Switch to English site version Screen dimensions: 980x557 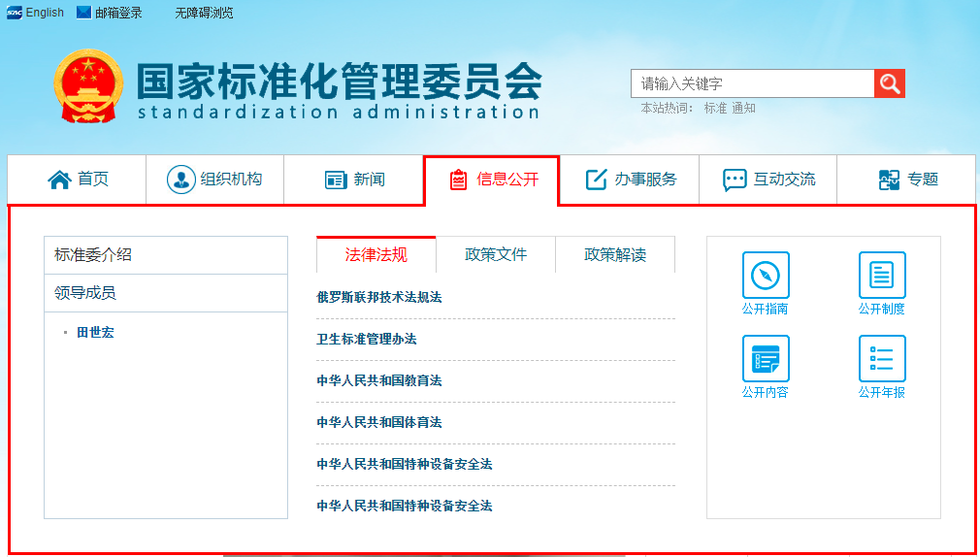coord(36,13)
